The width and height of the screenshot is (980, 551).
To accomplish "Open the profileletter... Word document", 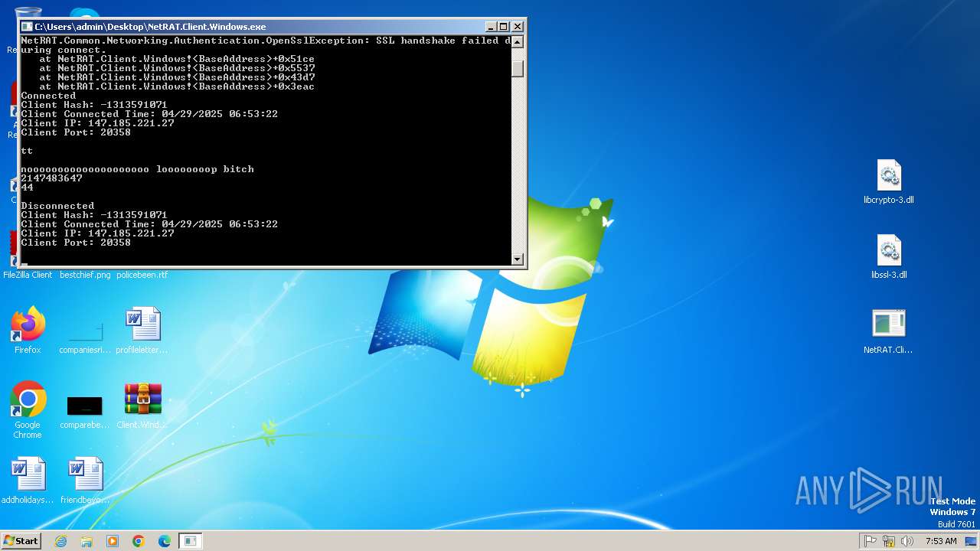I will coord(142,331).
